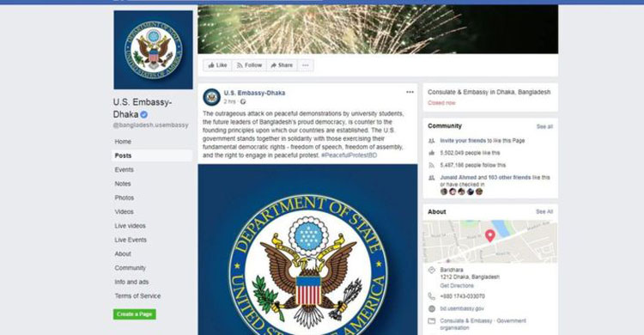Open the embassy avatar in post header
Viewport: 644px width, 335px height.
pos(211,97)
